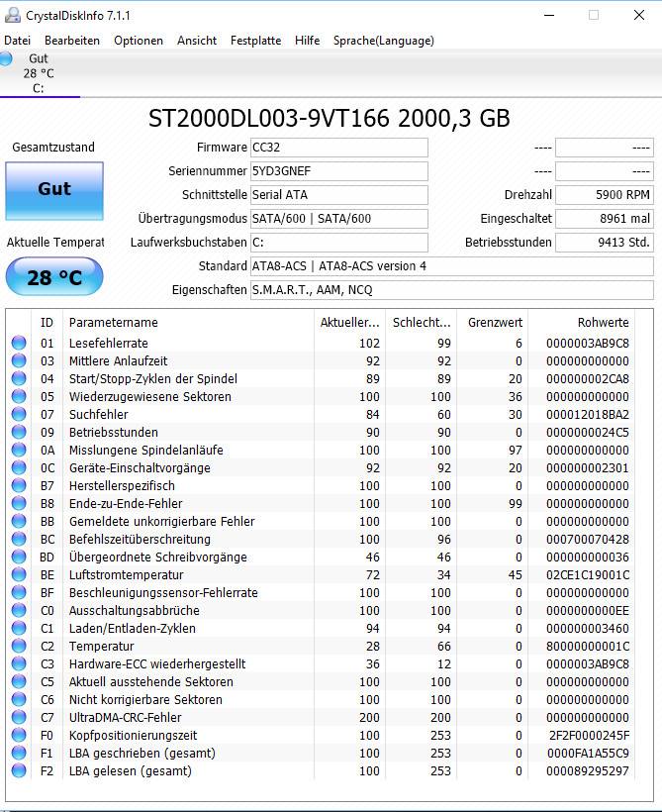Click status orb for Ausschaltungsabbrüche
Image resolution: width=662 pixels, height=812 pixels.
pos(19,610)
